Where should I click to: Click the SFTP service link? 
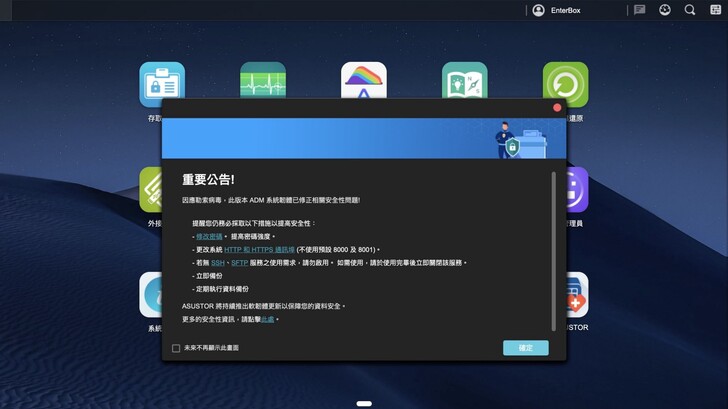coord(239,262)
